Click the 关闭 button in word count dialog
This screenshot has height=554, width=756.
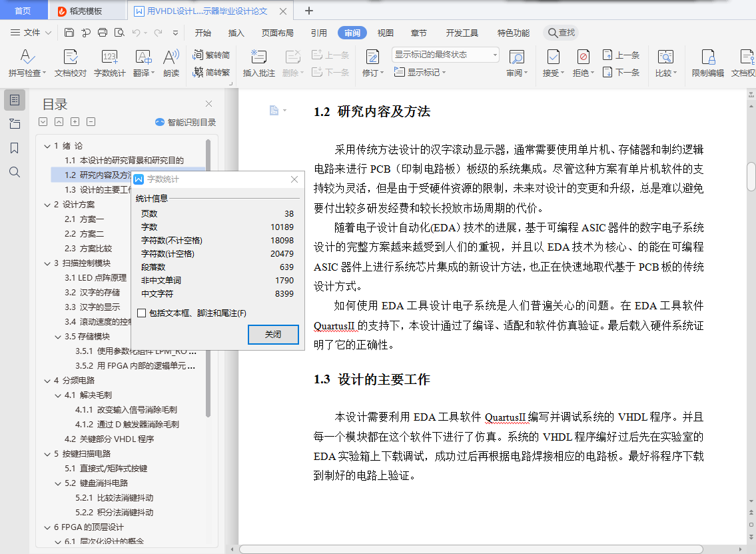click(x=273, y=335)
